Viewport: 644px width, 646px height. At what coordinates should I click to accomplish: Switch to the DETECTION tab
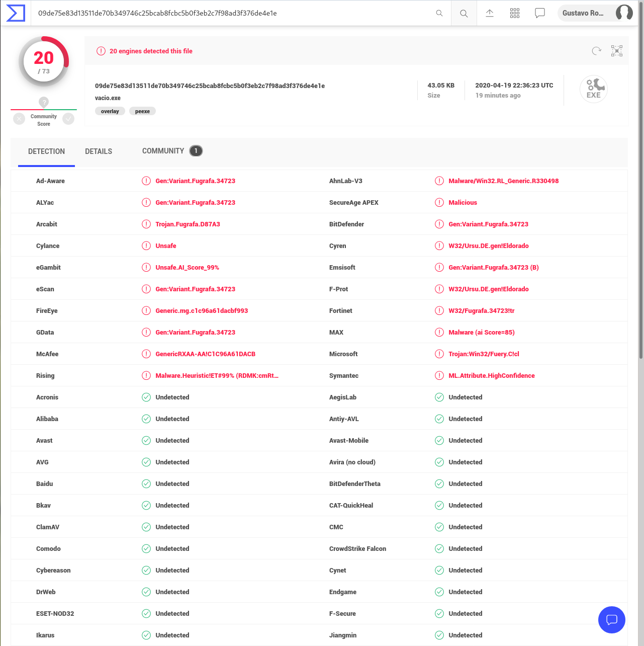click(46, 151)
